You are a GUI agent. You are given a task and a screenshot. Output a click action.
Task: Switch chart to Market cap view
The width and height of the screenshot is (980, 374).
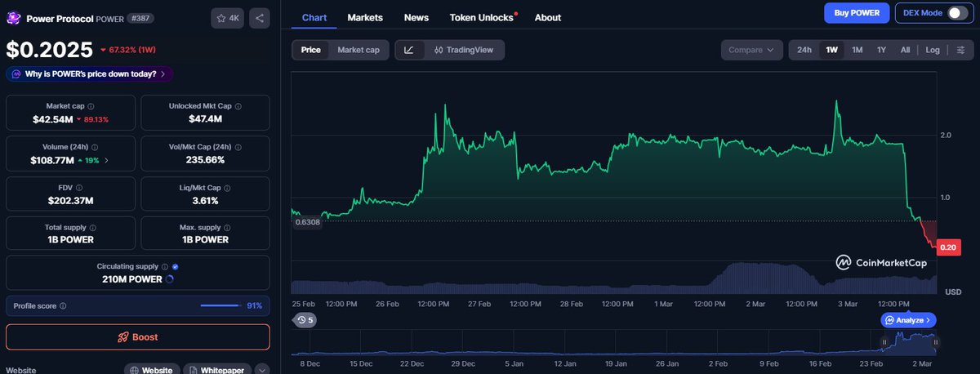click(359, 50)
